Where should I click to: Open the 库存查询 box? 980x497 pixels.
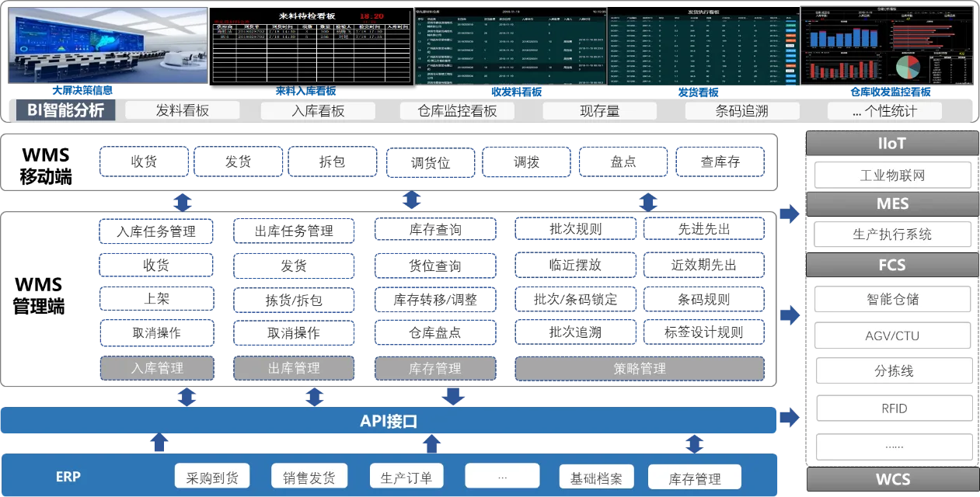point(435,230)
